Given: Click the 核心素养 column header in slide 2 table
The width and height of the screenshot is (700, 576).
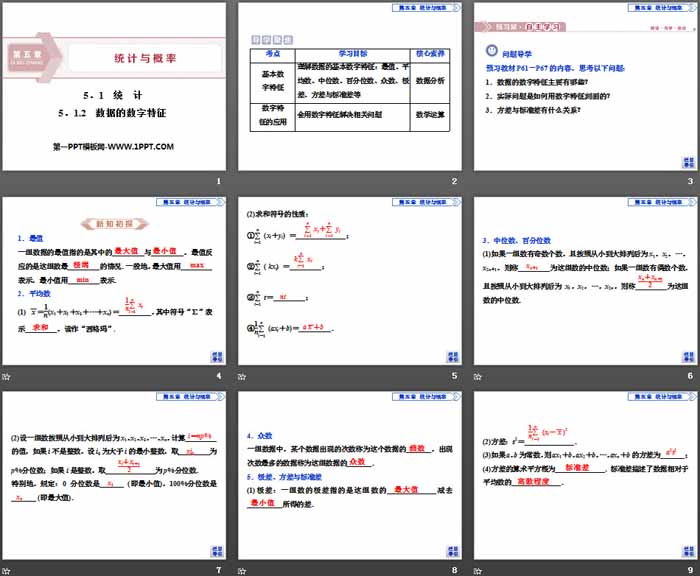Looking at the screenshot, I should [x=431, y=55].
